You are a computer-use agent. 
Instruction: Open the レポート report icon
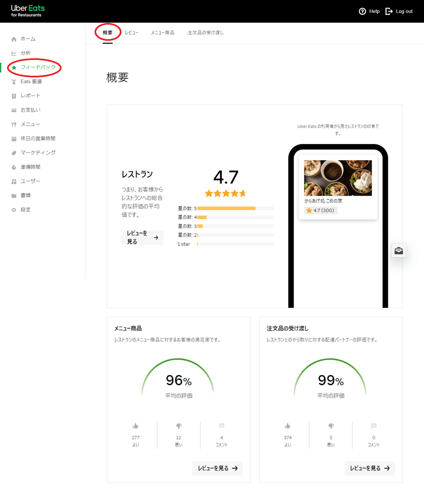[13, 96]
